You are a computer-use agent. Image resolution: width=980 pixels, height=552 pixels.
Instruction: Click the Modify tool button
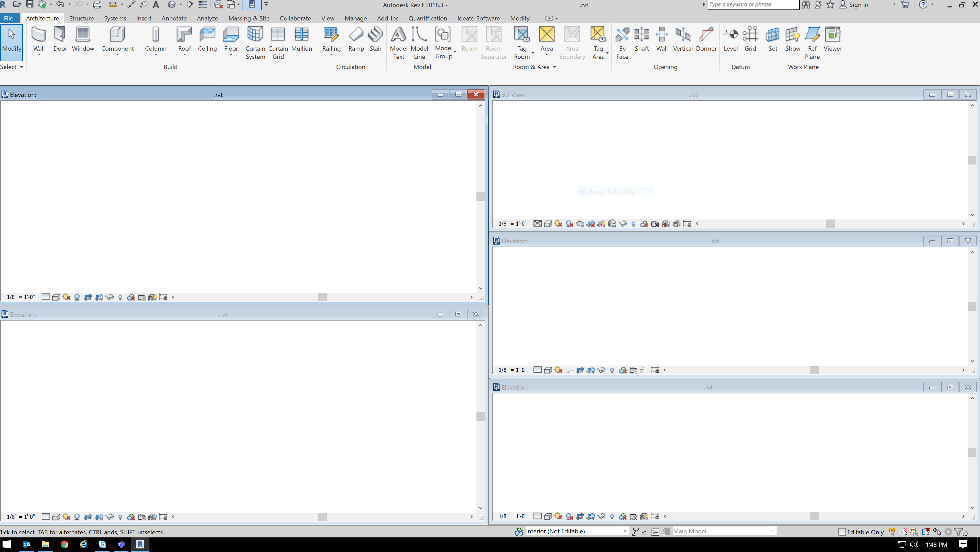(x=12, y=42)
